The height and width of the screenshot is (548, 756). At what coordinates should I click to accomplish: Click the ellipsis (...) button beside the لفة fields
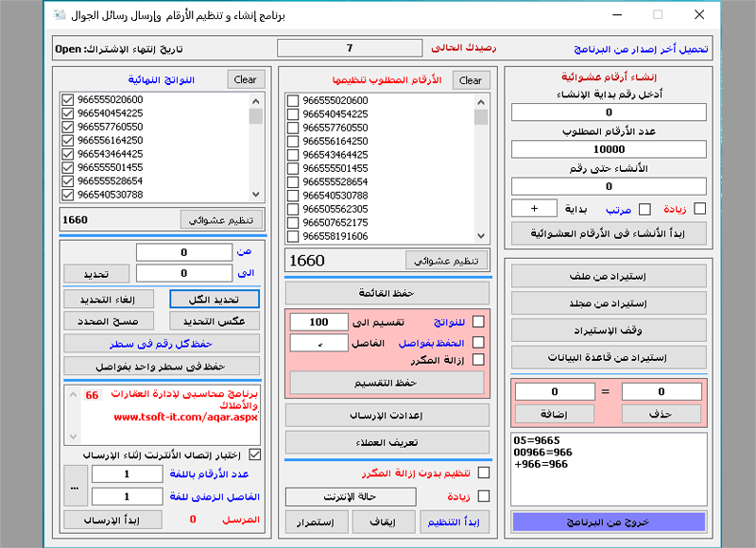point(76,486)
